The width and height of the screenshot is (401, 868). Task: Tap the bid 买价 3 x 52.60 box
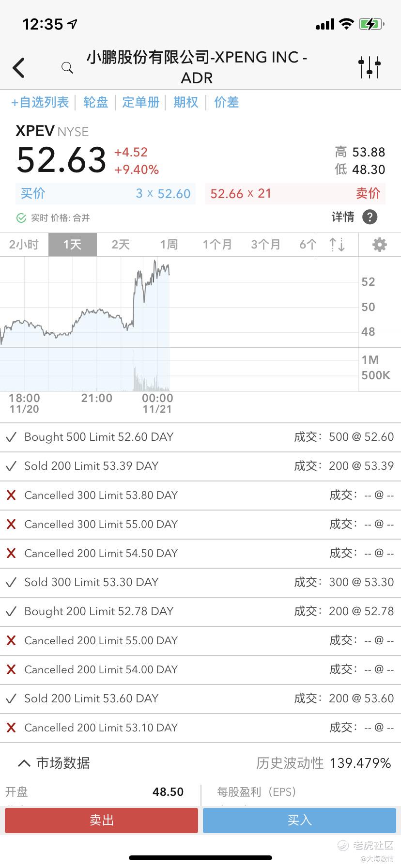click(106, 194)
